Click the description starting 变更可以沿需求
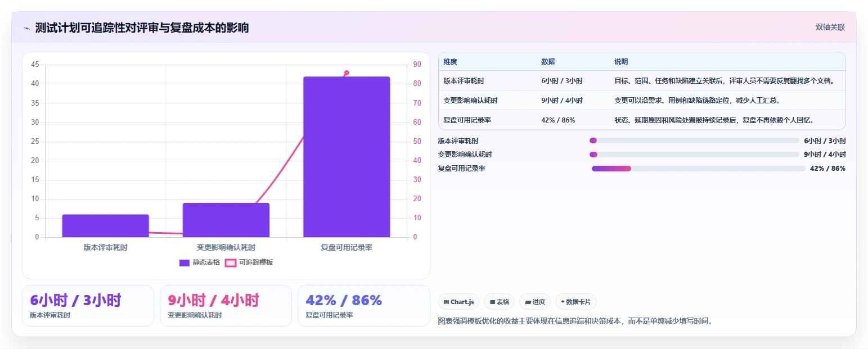Screen dimensions: 868x349 pos(697,101)
